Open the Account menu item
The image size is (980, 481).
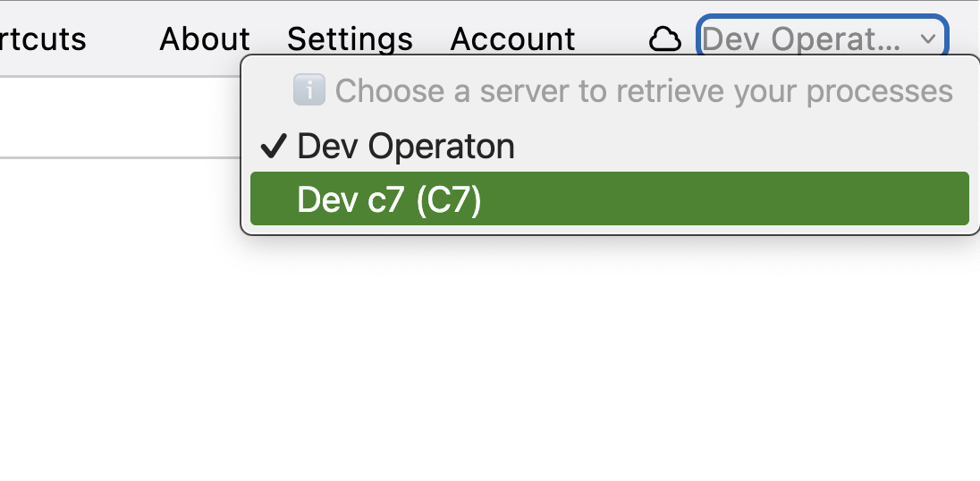512,39
